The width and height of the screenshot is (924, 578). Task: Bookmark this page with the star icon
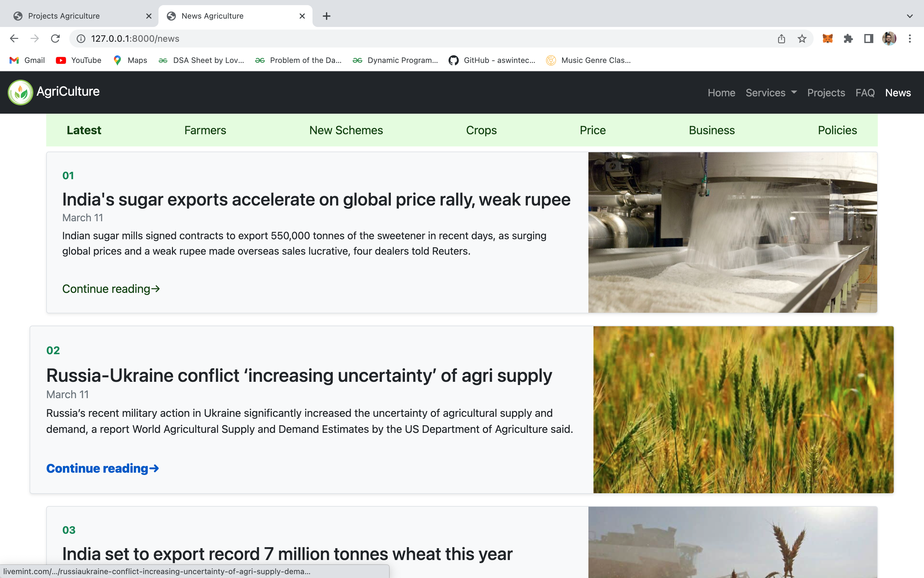click(x=802, y=39)
